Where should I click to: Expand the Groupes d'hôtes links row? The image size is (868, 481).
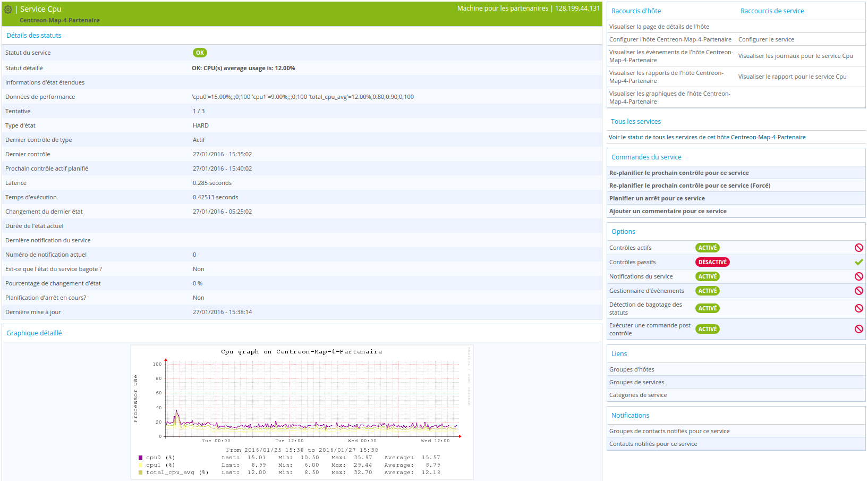[x=736, y=369]
